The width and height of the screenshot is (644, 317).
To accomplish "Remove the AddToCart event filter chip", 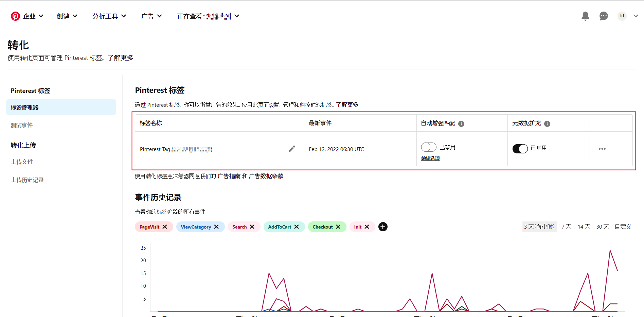I will click(x=297, y=227).
